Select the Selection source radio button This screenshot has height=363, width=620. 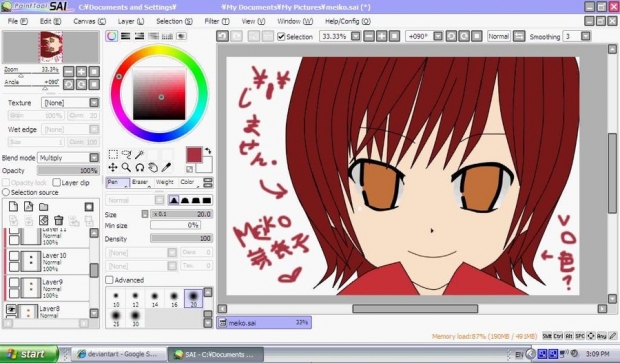coord(6,192)
